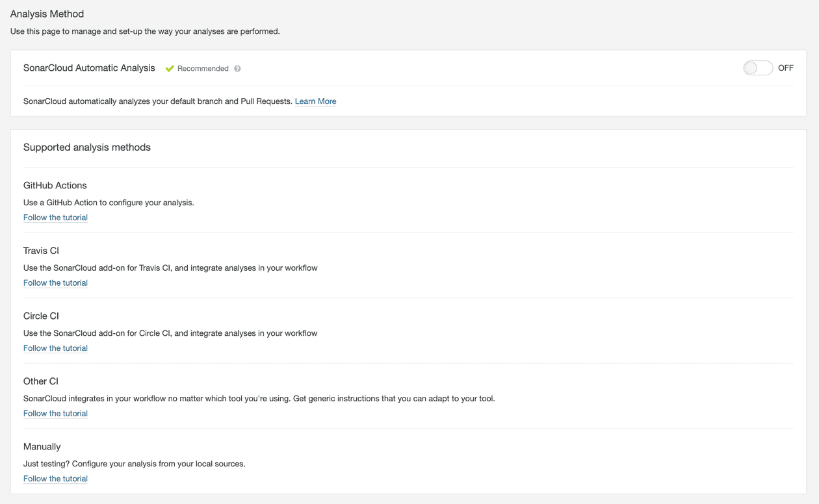The height and width of the screenshot is (504, 819).
Task: Follow the tutorial for GitHub Actions
Action: tap(55, 218)
